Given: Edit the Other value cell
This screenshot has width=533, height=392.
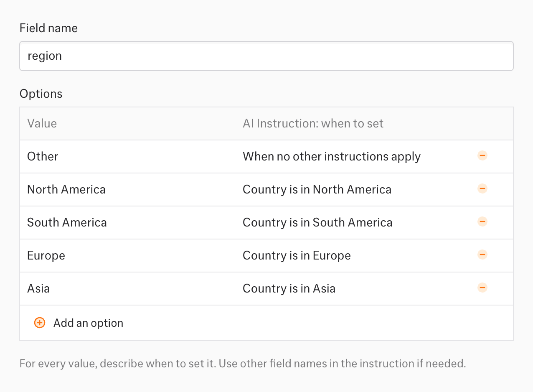Looking at the screenshot, I should click(x=43, y=156).
